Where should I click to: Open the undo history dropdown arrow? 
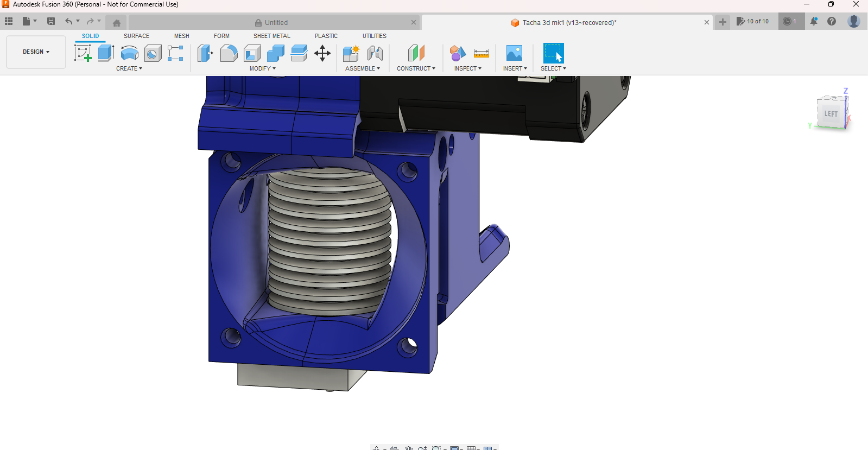(78, 21)
